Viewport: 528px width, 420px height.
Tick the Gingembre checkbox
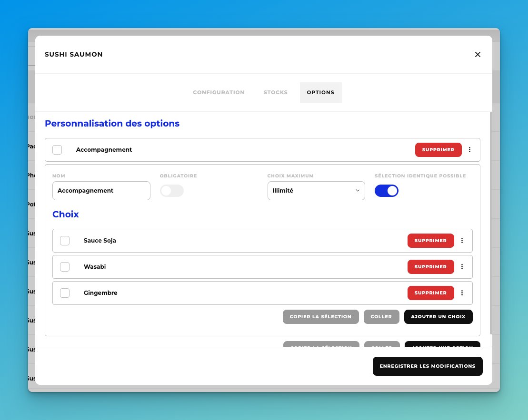[x=65, y=293]
